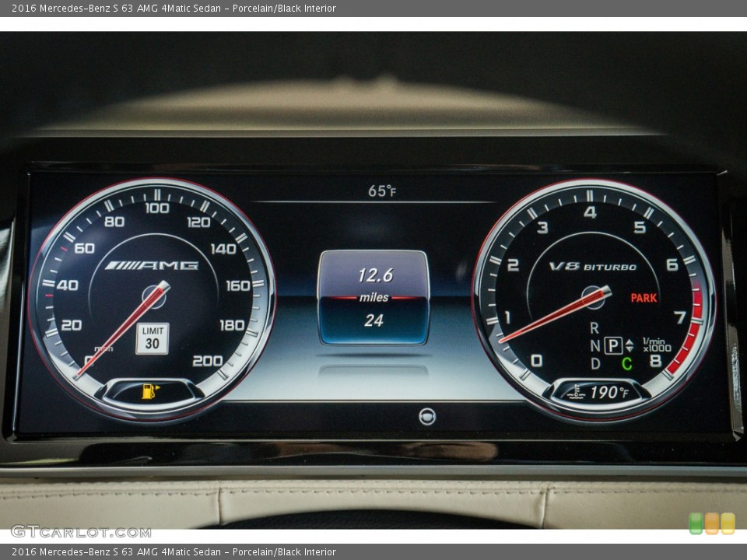Click the 60 mark on the speedometer
This screenshot has width=747, height=560.
(84, 248)
